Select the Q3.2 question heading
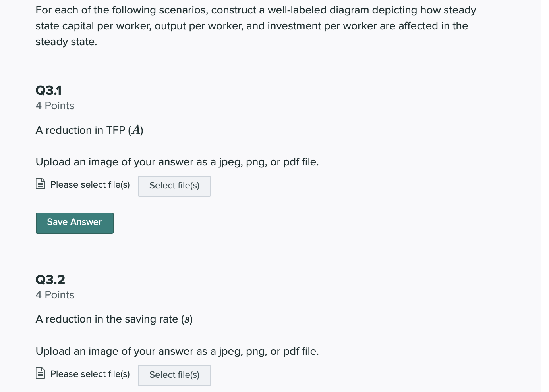 50,280
